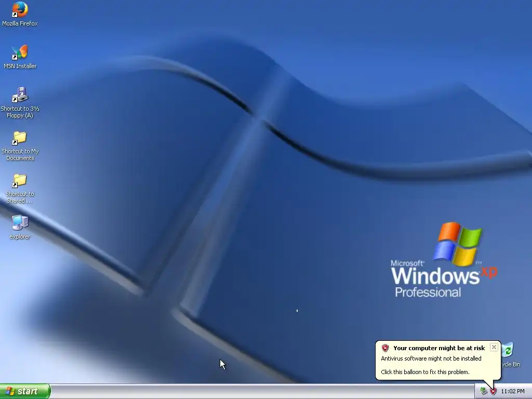532x399 pixels.
Task: Click the red shield Security Center tray icon
Action: point(493,392)
